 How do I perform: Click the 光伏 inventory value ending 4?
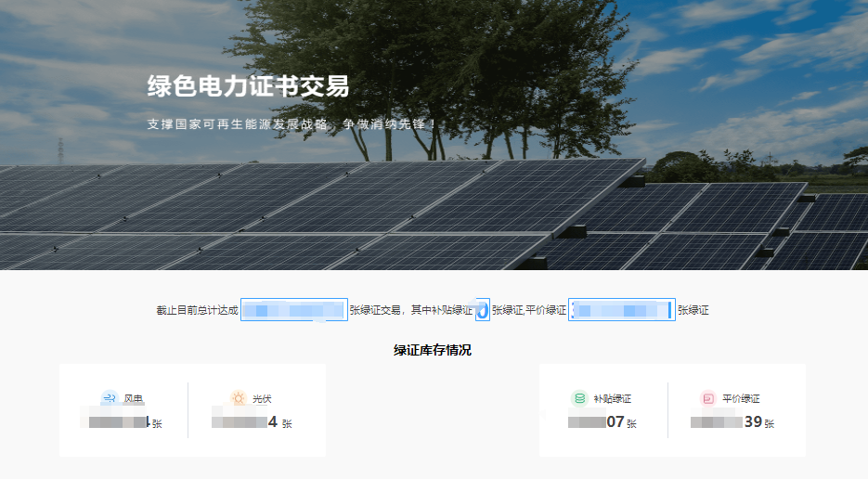point(245,422)
